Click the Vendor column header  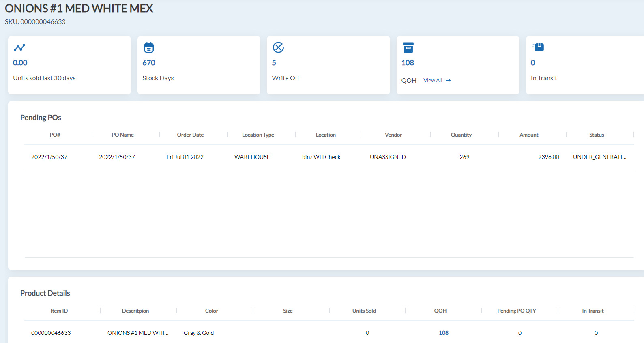click(393, 135)
